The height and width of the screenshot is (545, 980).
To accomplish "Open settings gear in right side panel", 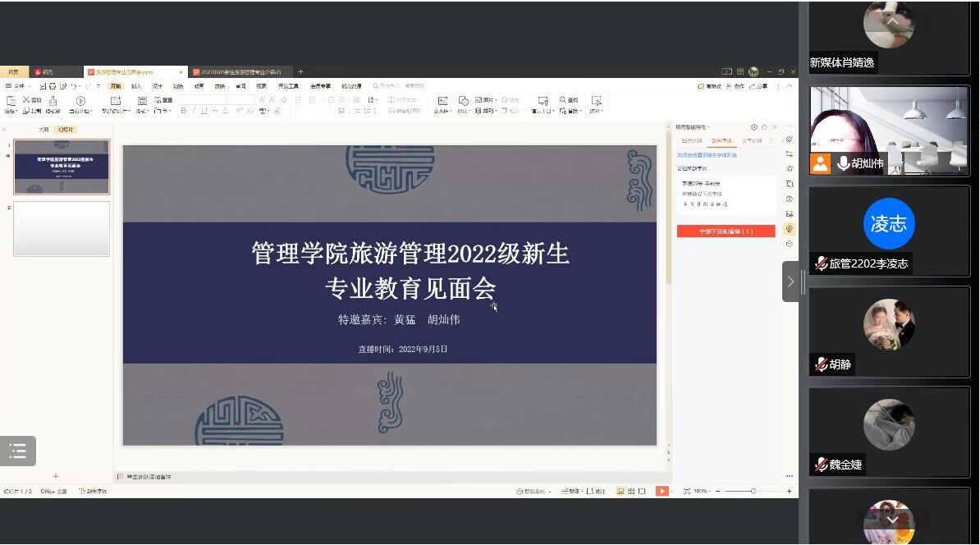I will 754,127.
